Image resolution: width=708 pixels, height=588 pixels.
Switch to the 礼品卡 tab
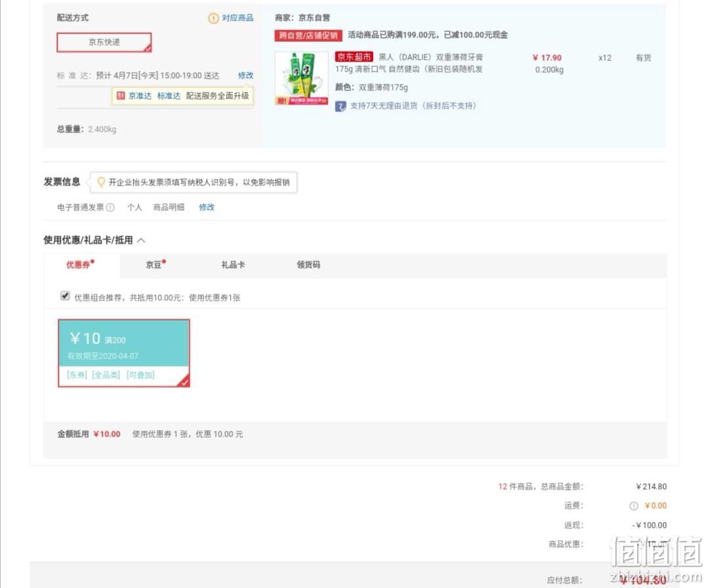pyautogui.click(x=233, y=265)
